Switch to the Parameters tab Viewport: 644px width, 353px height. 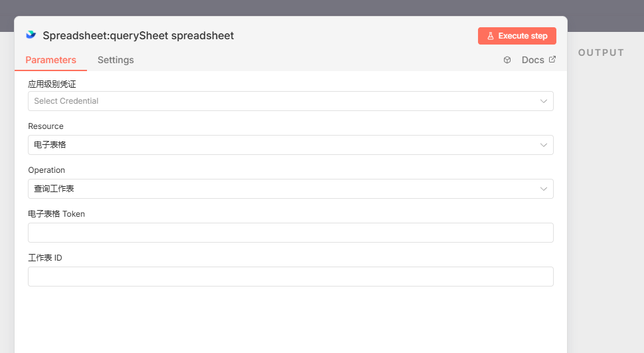coord(51,60)
